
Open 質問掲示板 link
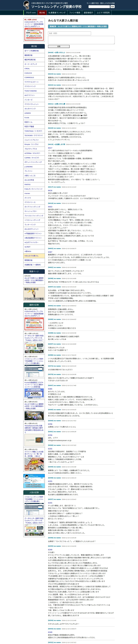click(34, 260)
